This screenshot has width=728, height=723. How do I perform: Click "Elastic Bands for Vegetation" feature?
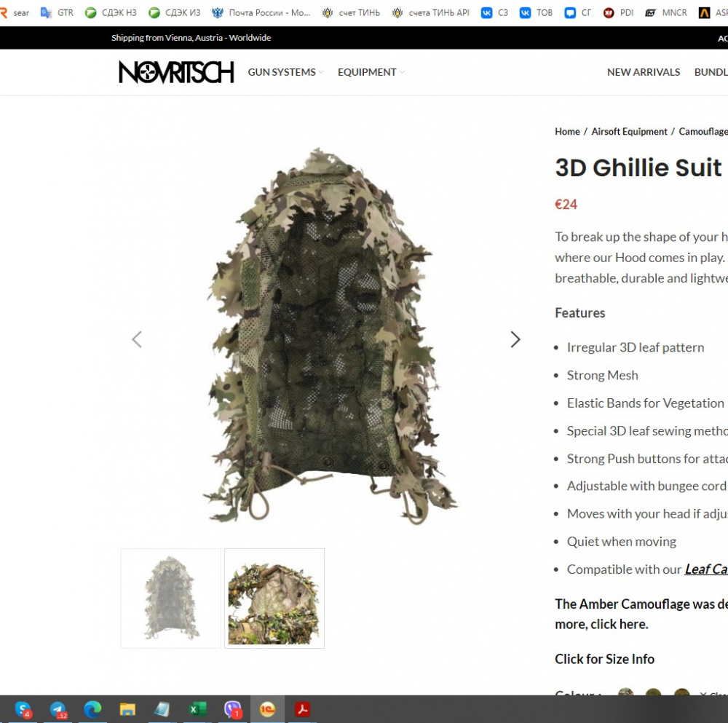coord(645,403)
